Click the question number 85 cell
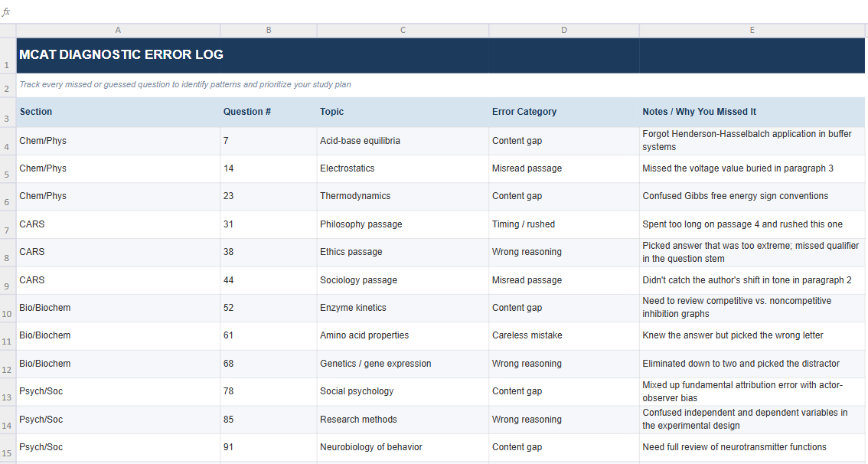The height and width of the screenshot is (464, 868). coord(269,420)
